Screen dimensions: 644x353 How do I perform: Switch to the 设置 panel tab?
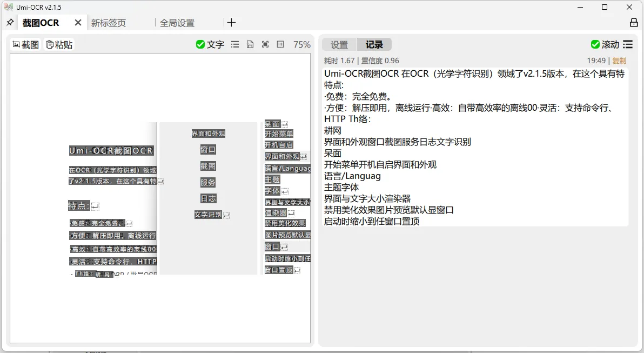pyautogui.click(x=339, y=44)
